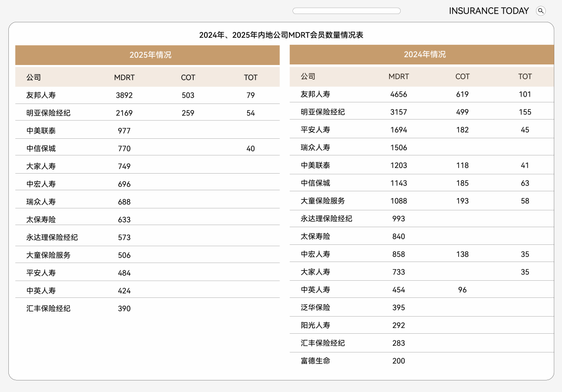Click 大童保险服务 in the 2024 table
The image size is (562, 392).
click(x=323, y=201)
